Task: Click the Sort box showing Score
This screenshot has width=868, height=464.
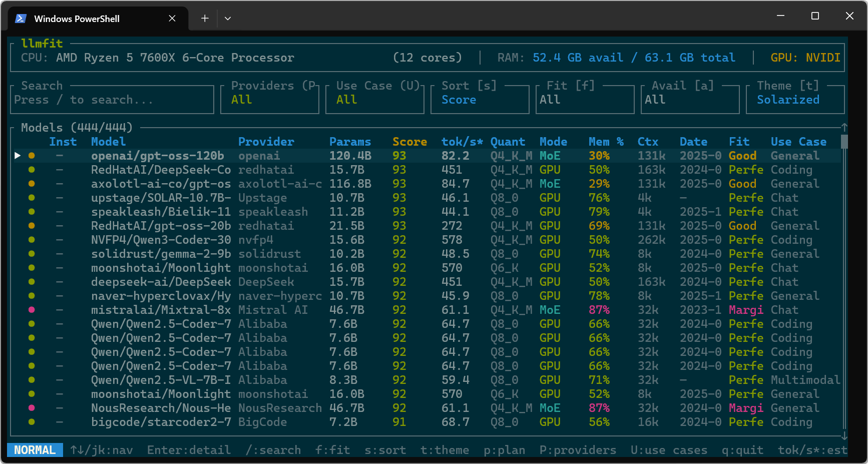Action: 479,100
